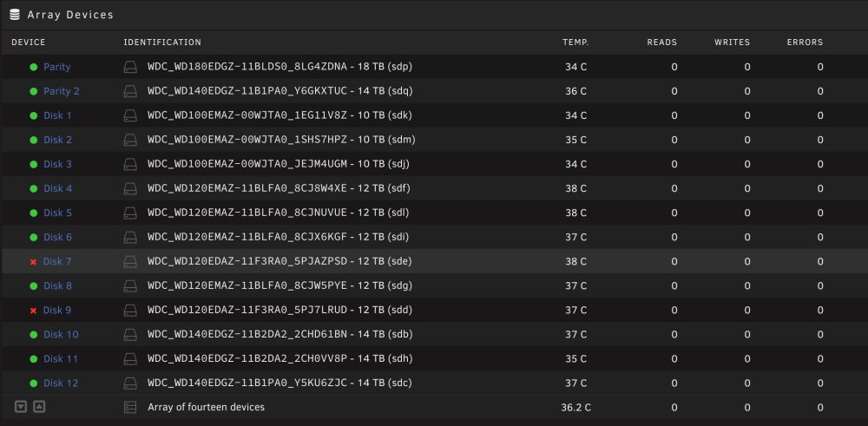Click the drive icon in the Disk 11 row

130,359
